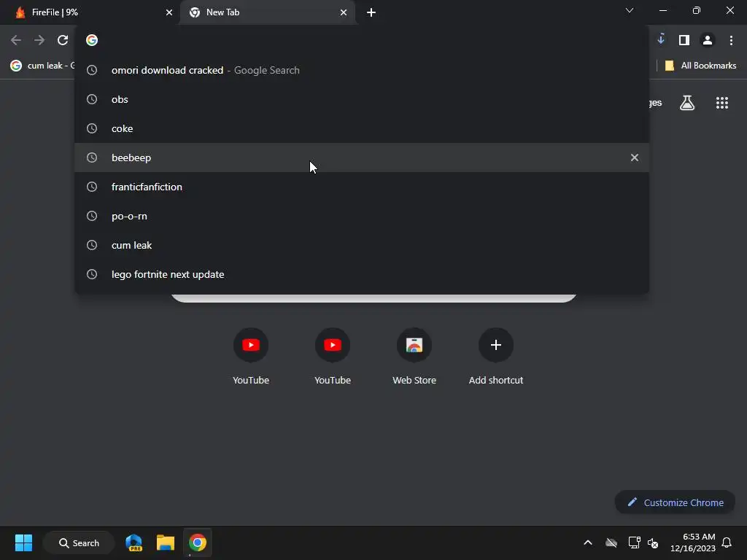Open the Google apps grid icon

pos(722,103)
